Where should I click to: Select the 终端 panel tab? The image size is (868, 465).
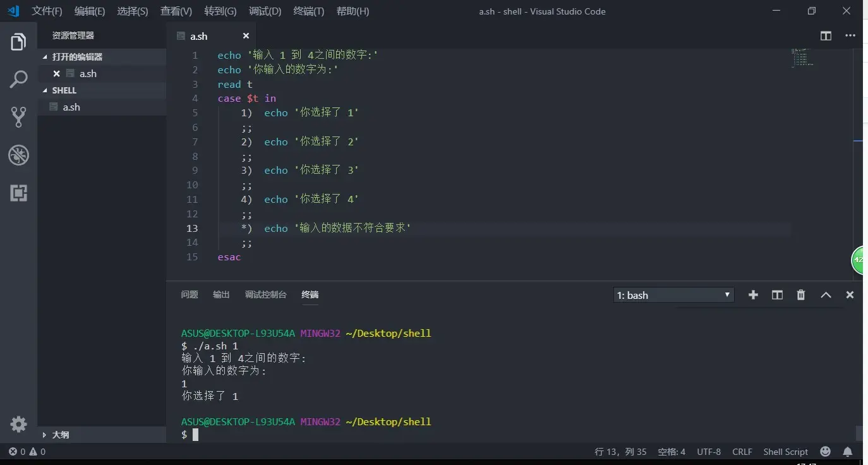[310, 294]
